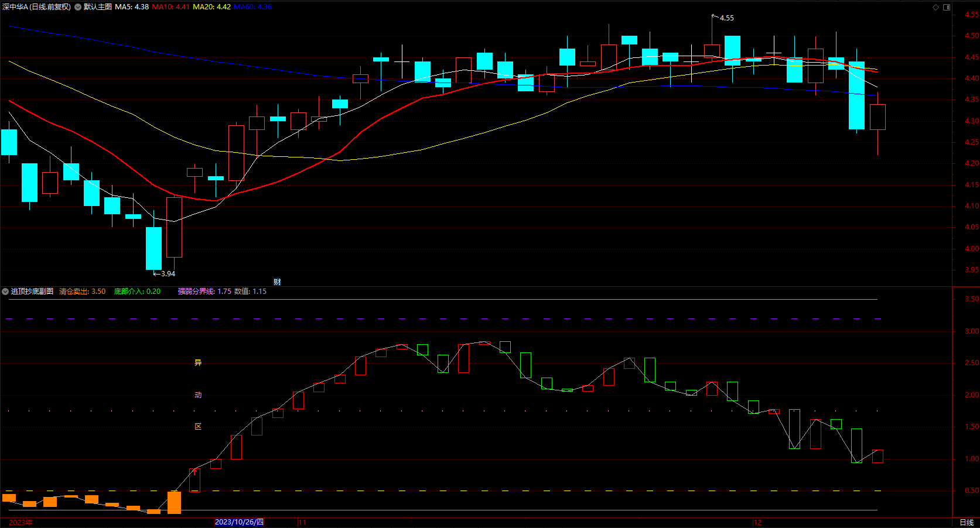This screenshot has height=528, width=980.
Task: Click the diamond marker icon at top right
Action: tap(935, 7)
